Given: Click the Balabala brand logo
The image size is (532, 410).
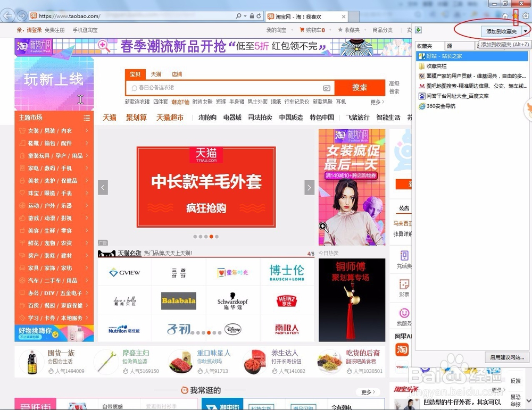Looking at the screenshot, I should tap(178, 300).
